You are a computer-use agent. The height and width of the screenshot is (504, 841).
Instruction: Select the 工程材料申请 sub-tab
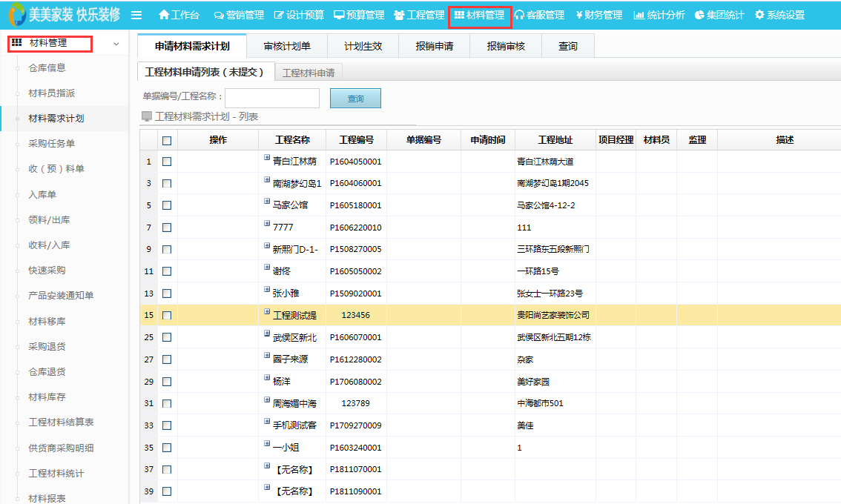pos(308,73)
